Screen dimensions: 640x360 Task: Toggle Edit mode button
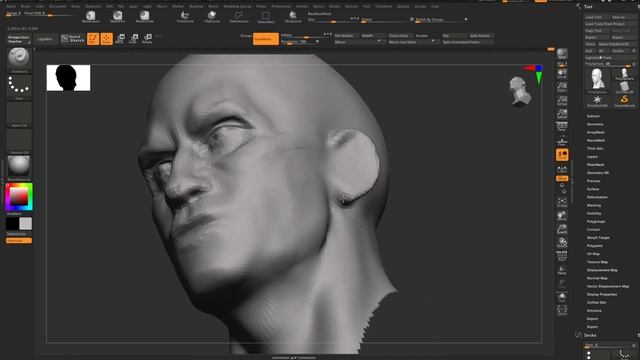[x=93, y=39]
